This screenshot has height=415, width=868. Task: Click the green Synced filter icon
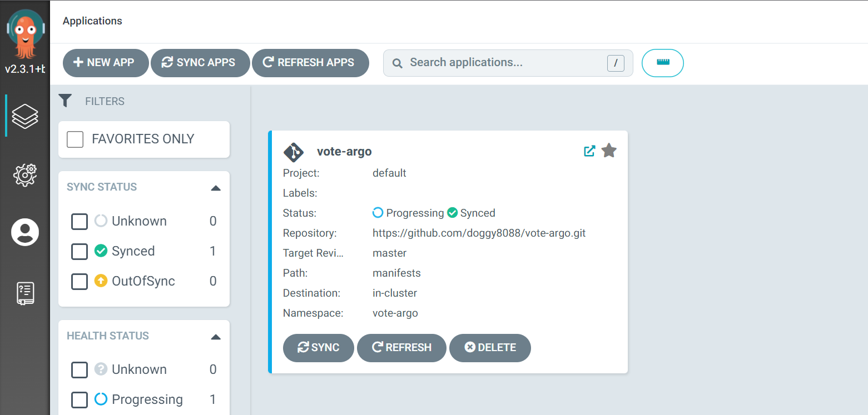(101, 251)
